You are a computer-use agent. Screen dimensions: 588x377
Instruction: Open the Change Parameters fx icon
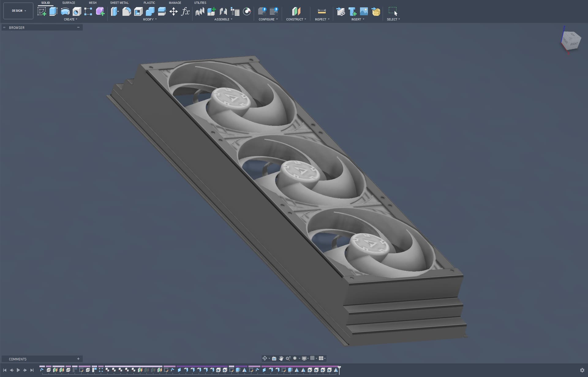185,12
